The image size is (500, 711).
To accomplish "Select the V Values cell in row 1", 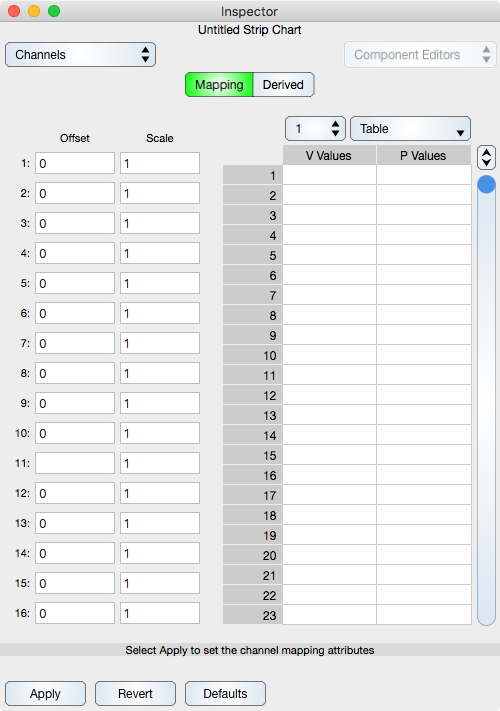I will point(330,175).
